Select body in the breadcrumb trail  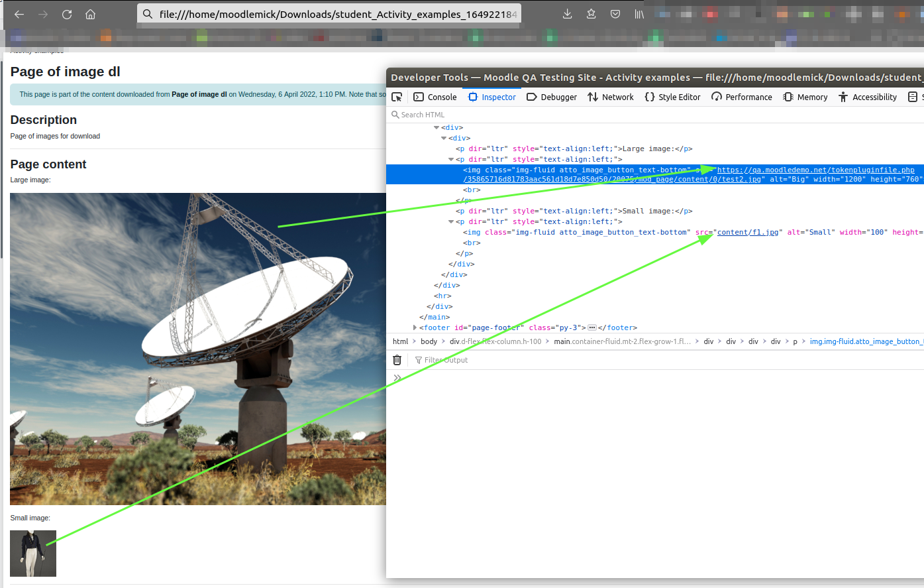coord(429,341)
